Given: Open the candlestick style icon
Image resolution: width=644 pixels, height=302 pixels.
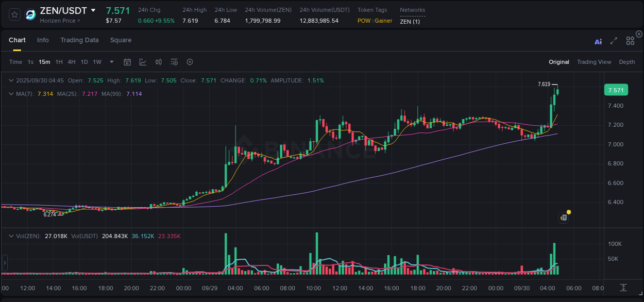Looking at the screenshot, I should tap(158, 61).
